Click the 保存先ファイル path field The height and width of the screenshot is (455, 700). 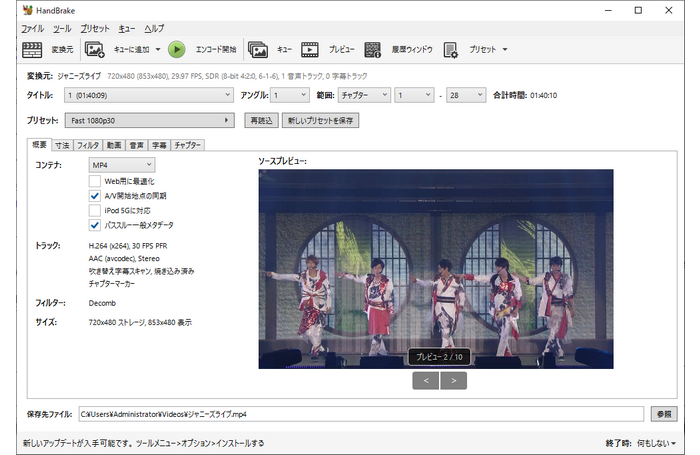(x=360, y=413)
